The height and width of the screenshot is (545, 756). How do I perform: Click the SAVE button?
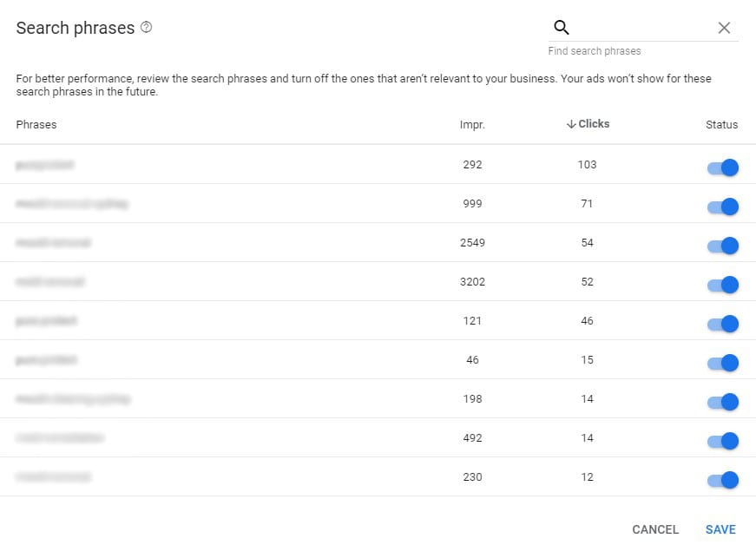(720, 529)
